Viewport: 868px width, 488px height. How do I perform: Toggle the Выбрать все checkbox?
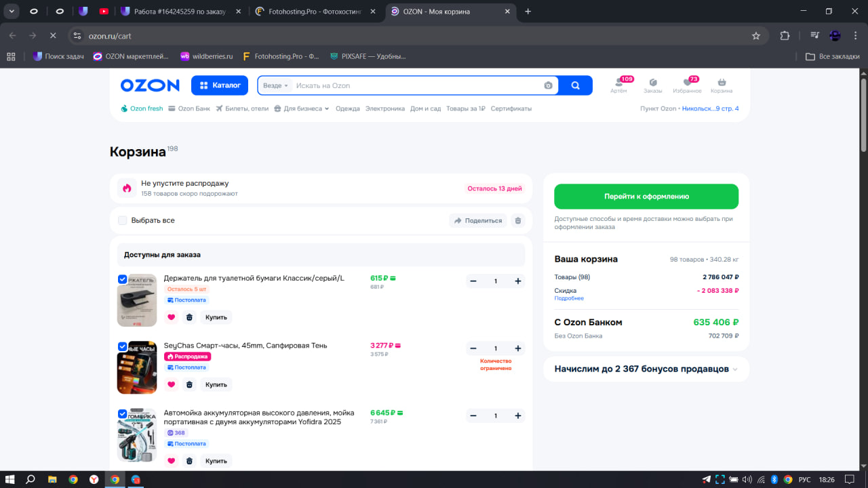pos(123,220)
